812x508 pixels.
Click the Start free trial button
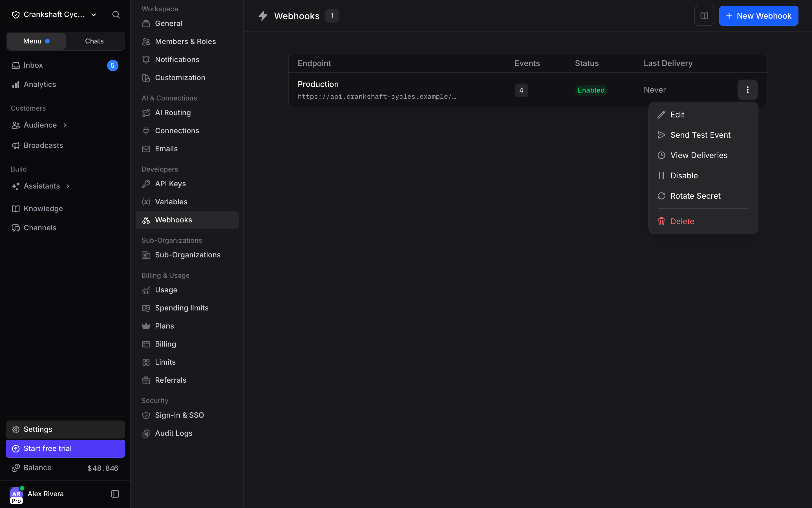(x=65, y=448)
